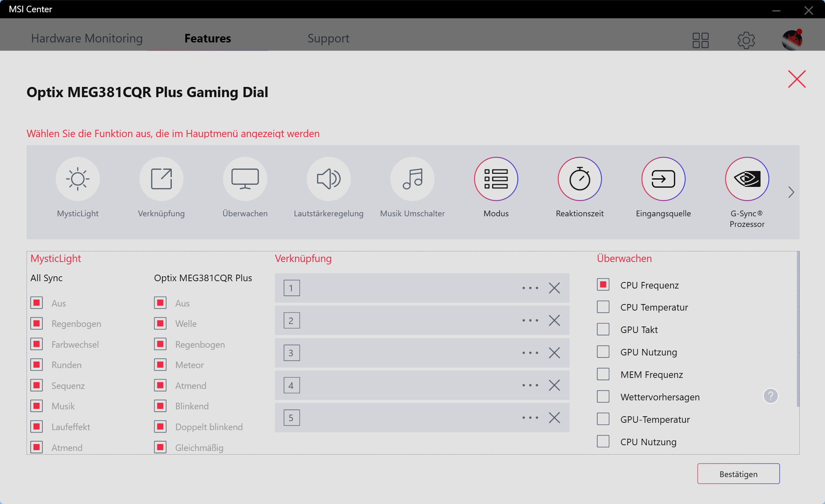Uncheck Optix Meteor checkbox
Image resolution: width=825 pixels, height=504 pixels.
(x=160, y=365)
